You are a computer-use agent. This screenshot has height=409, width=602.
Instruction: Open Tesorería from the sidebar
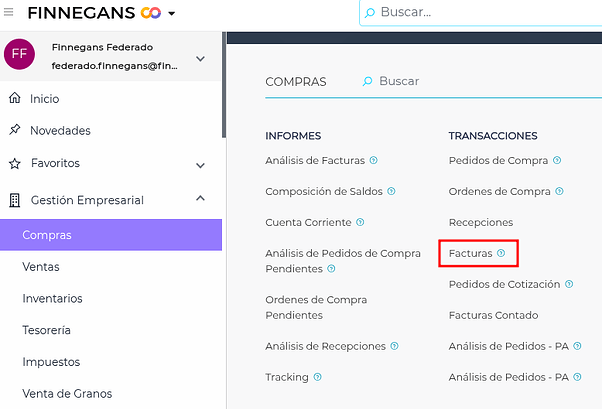click(47, 330)
